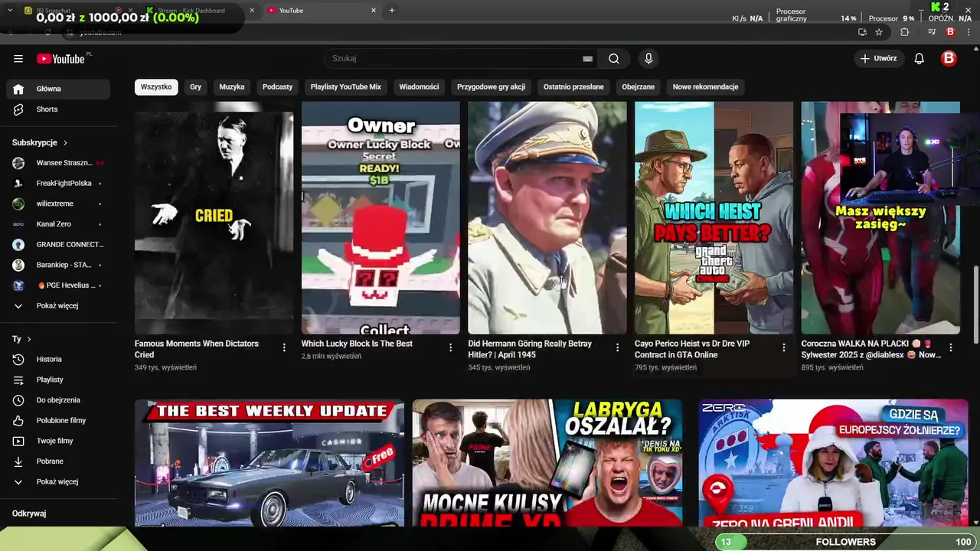Click the Utwórz create button
The width and height of the screenshot is (980, 551).
click(879, 58)
